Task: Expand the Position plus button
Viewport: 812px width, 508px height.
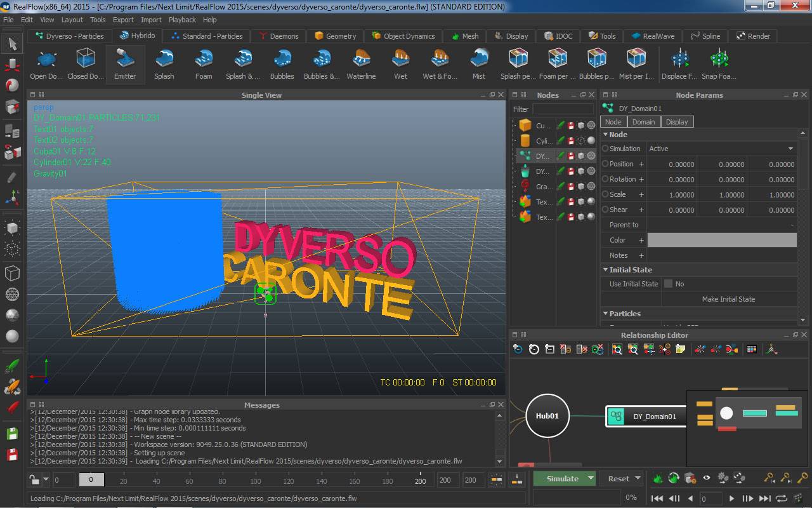Action: [641, 164]
